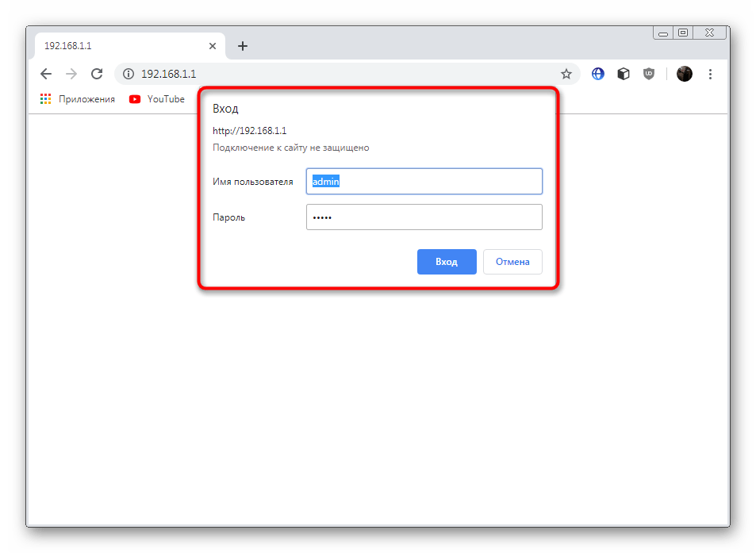Go back using the browser back arrow
Image resolution: width=756 pixels, height=553 pixels.
[46, 74]
